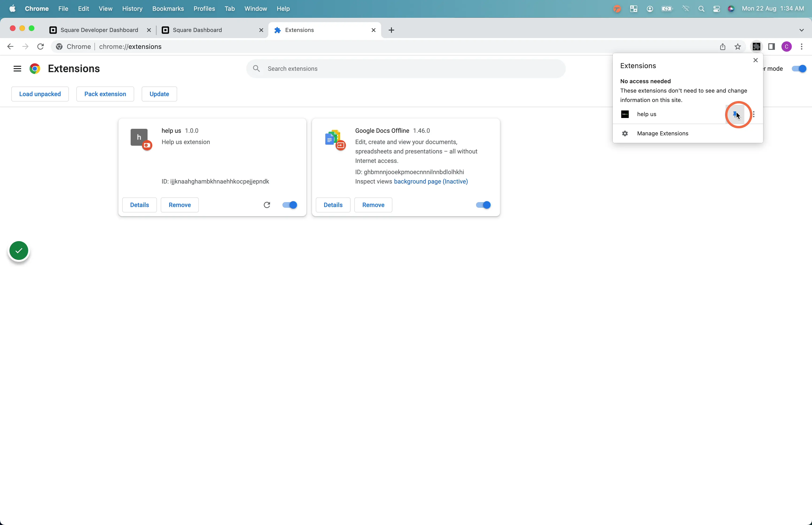
Task: Open the background page (Inactive) link
Action: (431, 182)
